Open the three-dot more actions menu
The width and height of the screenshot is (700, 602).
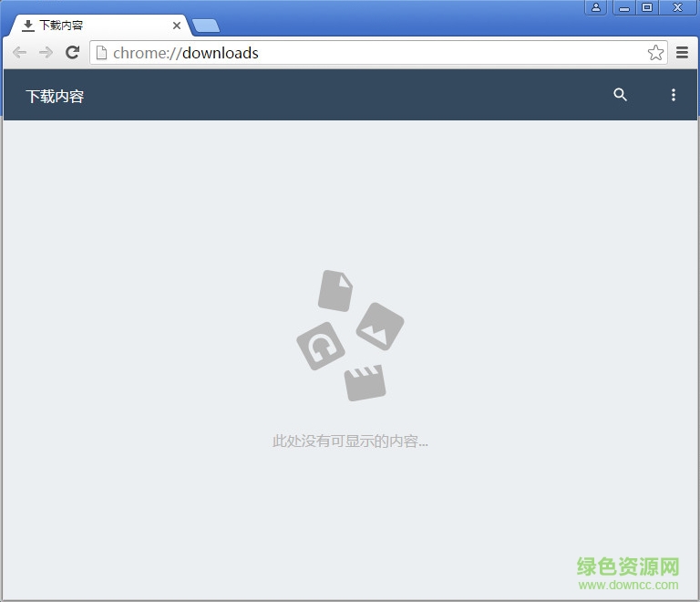click(x=674, y=95)
